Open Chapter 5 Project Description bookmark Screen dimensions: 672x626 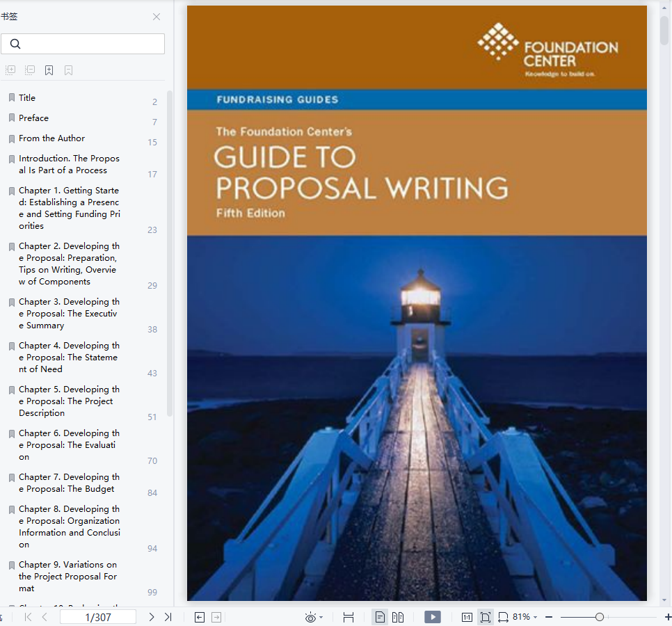pos(69,401)
